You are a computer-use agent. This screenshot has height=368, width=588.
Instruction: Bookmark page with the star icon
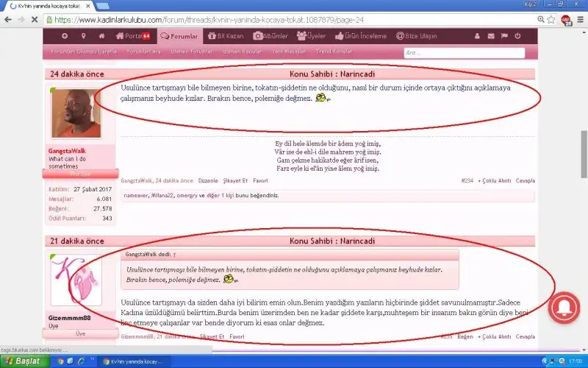(x=551, y=20)
